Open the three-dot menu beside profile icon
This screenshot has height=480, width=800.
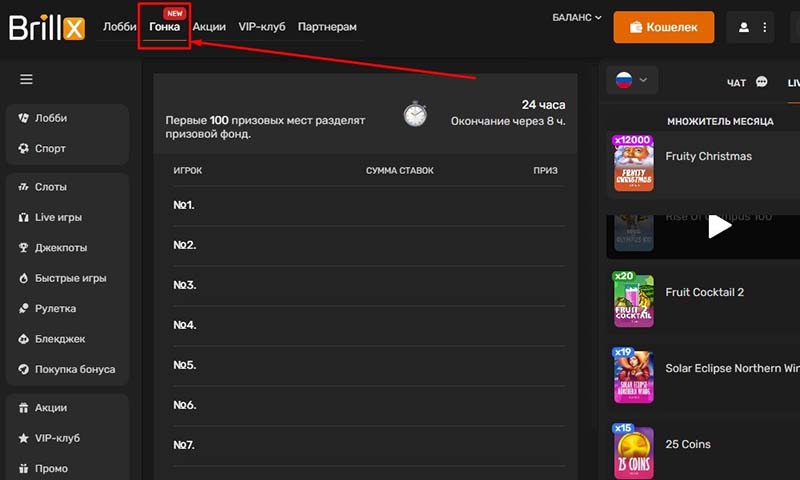[765, 27]
